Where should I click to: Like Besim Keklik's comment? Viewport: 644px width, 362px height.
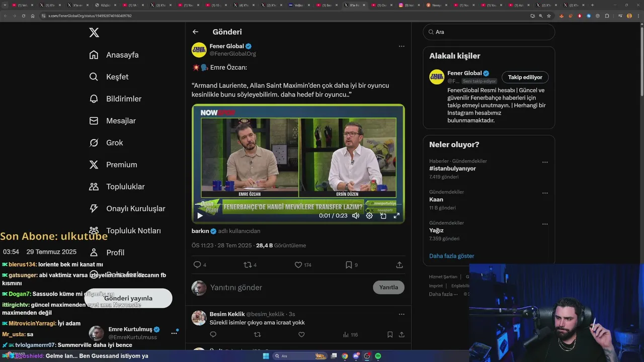point(301,334)
